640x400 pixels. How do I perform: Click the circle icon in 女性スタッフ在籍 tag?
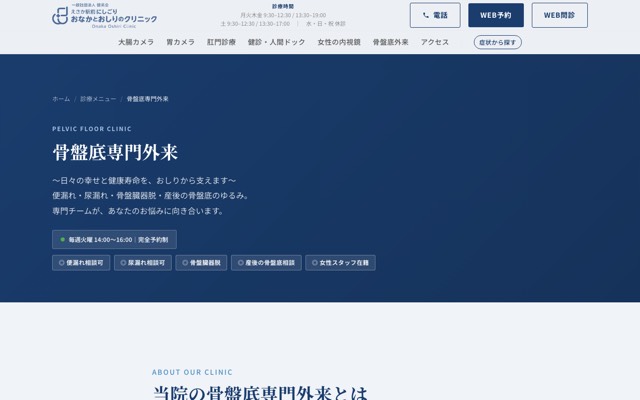pos(315,263)
